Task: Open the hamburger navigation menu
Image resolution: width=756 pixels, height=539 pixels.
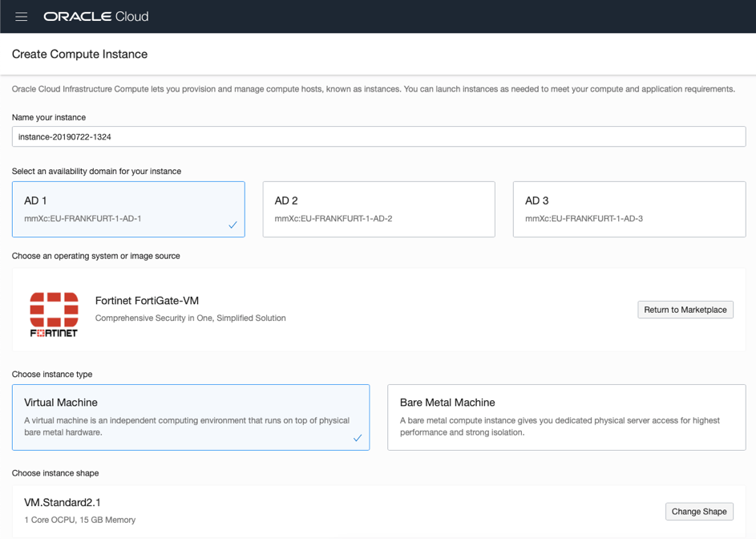Action: 22,16
